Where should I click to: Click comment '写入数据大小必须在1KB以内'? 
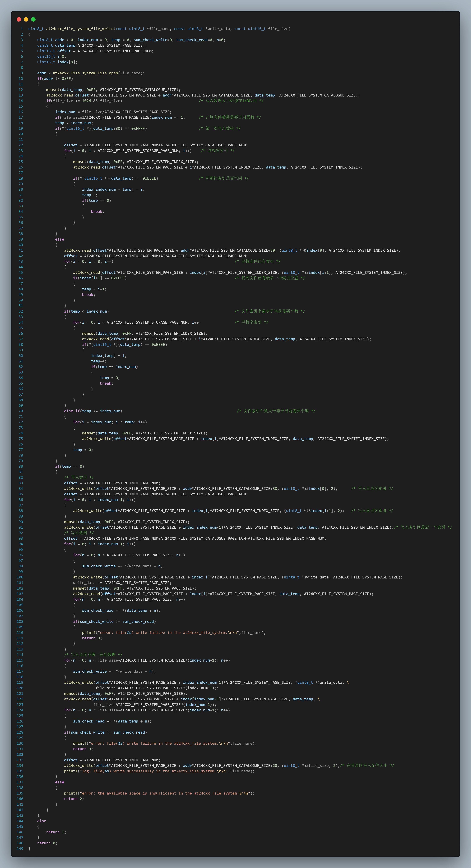pos(231,101)
